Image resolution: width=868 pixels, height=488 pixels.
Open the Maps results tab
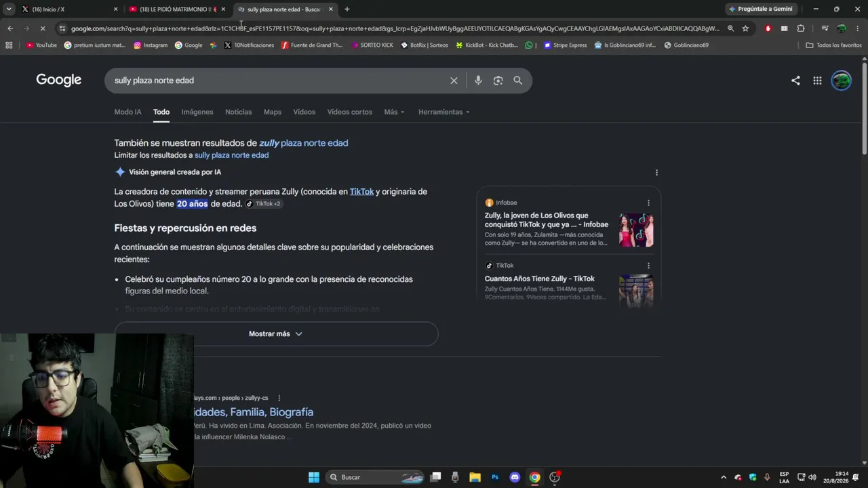[273, 112]
